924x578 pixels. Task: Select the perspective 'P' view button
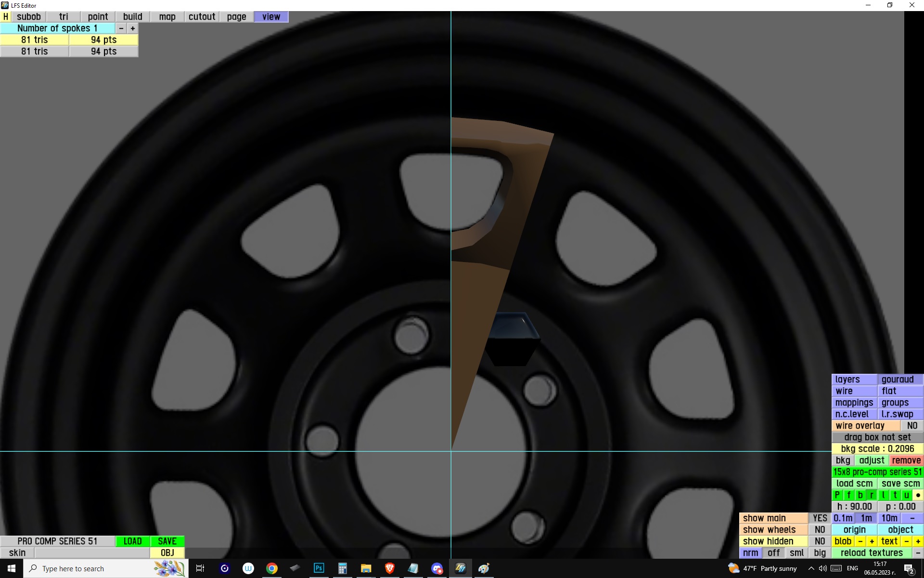837,495
